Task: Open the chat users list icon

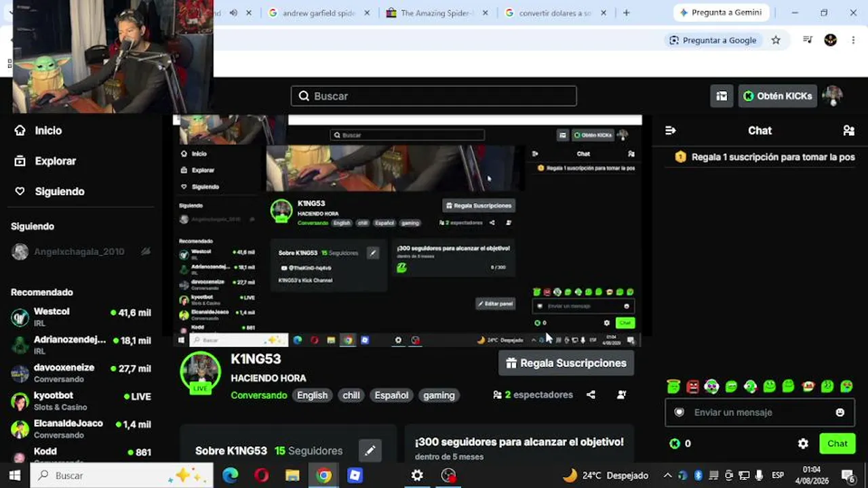Action: click(848, 131)
